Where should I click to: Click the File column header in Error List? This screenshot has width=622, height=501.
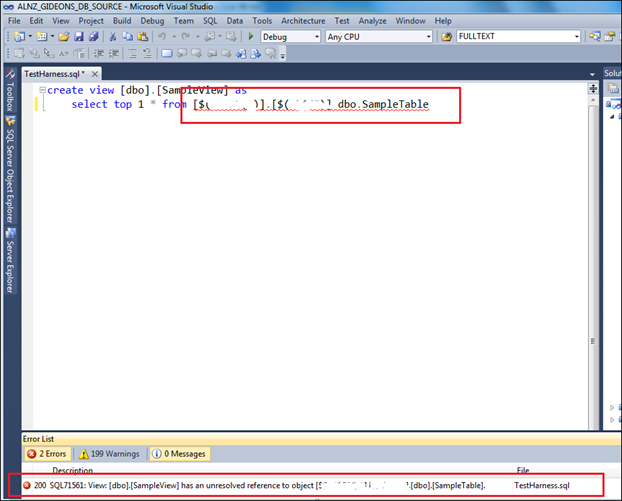pos(523,470)
